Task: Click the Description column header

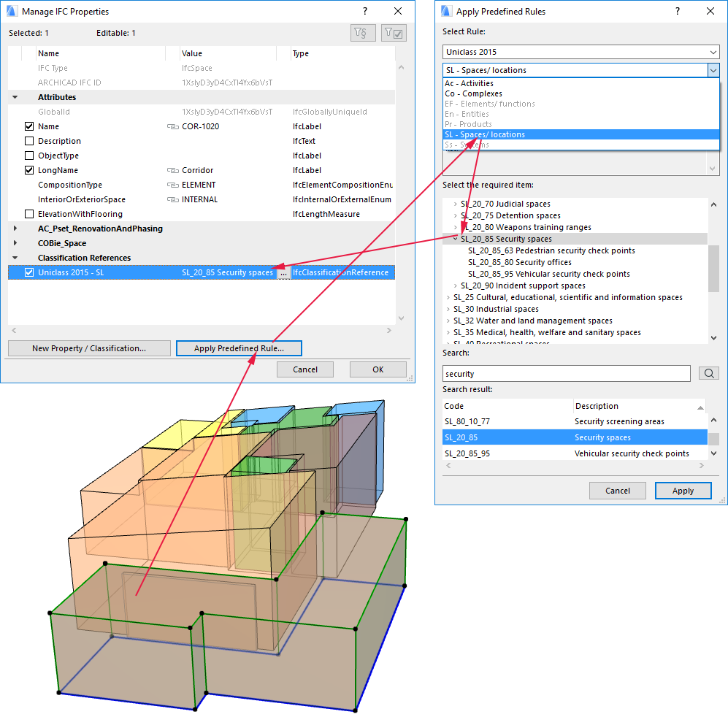Action: (640, 406)
